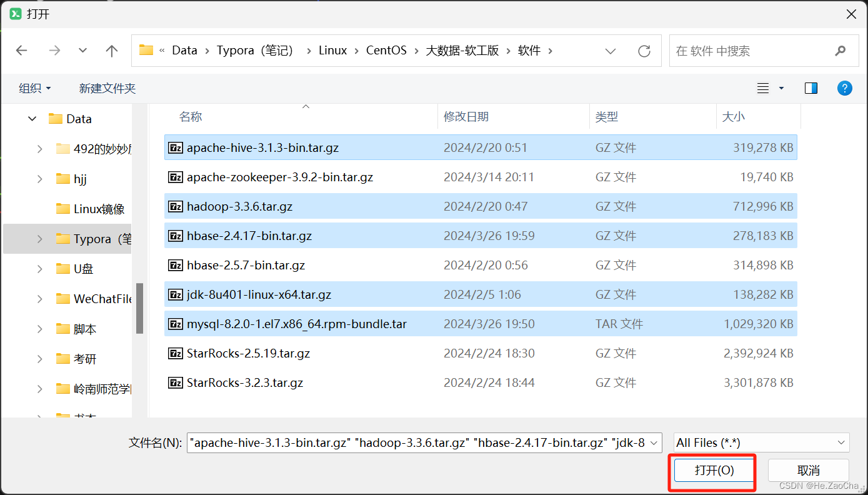
Task: Change the view layout icon
Action: point(763,88)
